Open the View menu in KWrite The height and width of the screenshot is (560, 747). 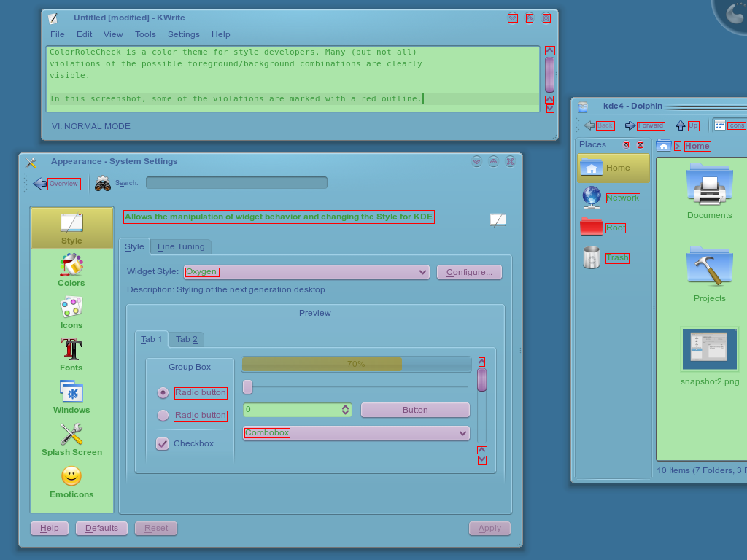pos(113,34)
